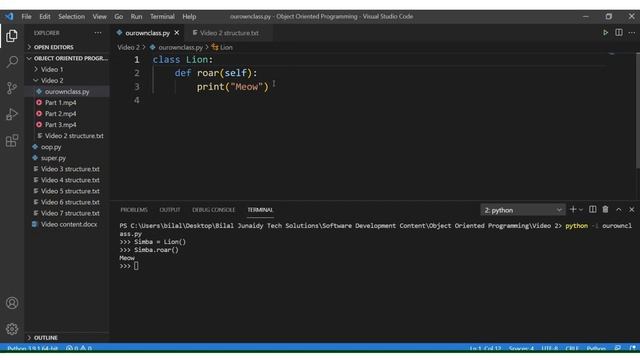640x360 pixels.
Task: Open Video content.docx file
Action: pos(68,224)
